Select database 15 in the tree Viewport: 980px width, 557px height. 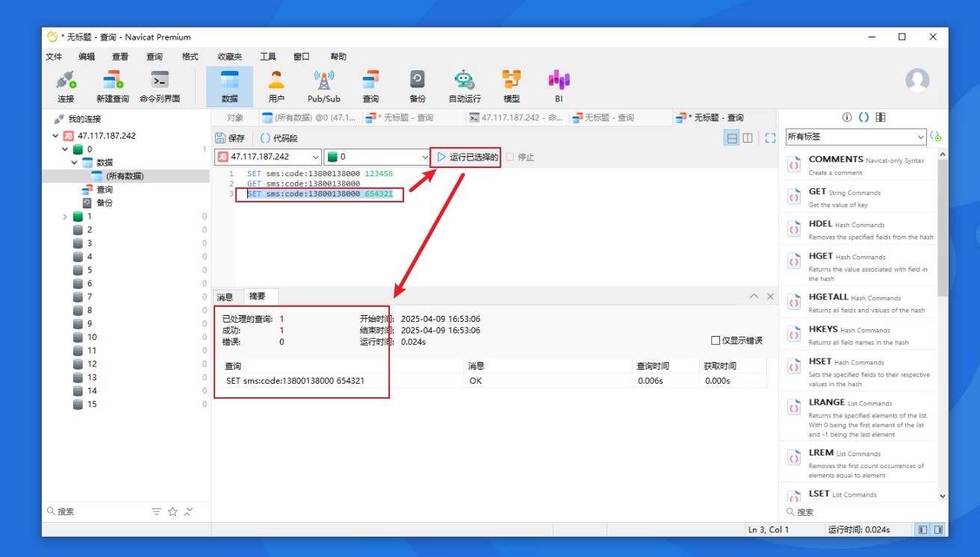click(x=92, y=405)
